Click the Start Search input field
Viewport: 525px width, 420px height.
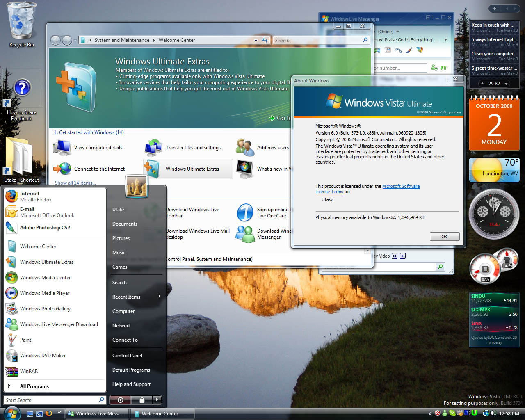click(51, 400)
